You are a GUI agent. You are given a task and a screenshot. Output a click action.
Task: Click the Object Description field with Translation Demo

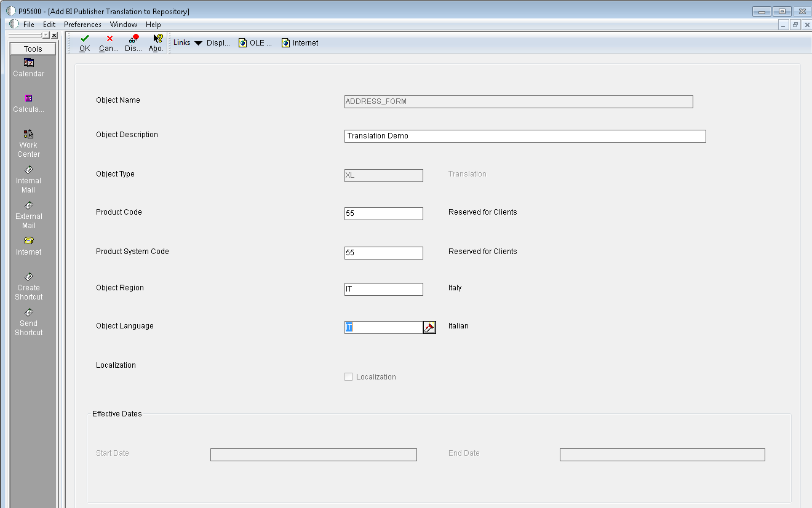pos(525,136)
